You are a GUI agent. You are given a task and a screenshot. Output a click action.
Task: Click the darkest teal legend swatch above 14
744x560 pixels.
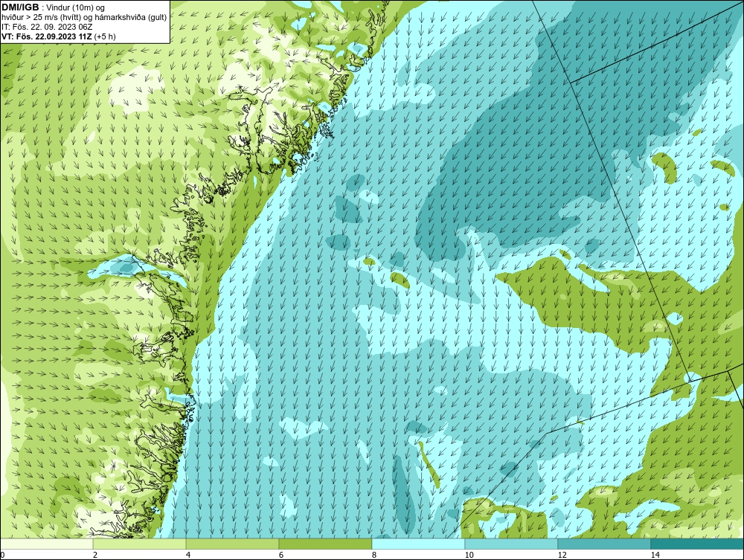click(x=698, y=544)
